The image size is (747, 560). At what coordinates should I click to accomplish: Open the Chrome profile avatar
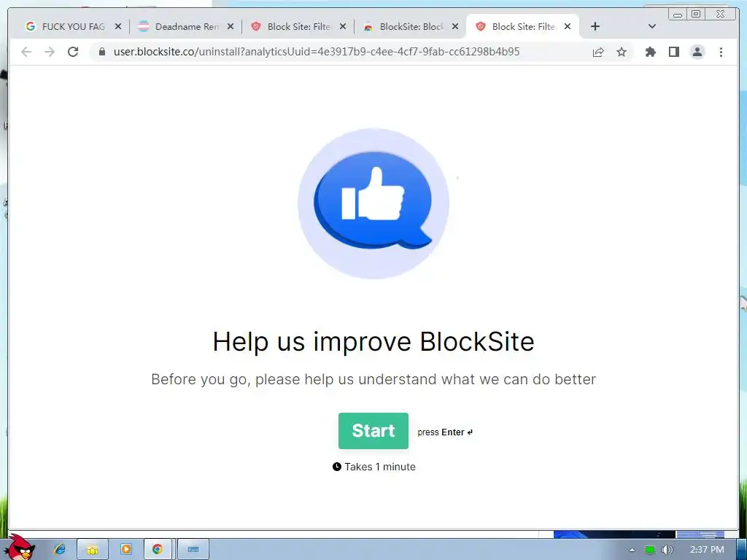pyautogui.click(x=697, y=52)
